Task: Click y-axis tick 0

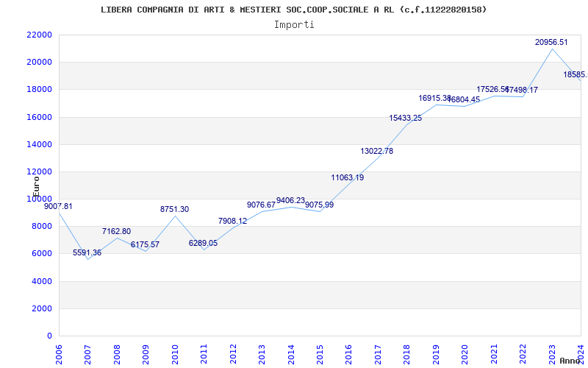Action: click(x=49, y=336)
